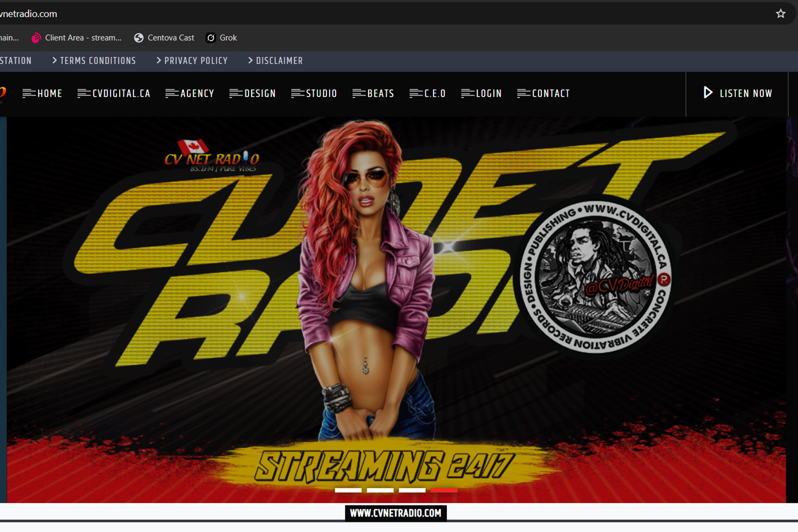Click the round CVDigital publishing badge

[595, 277]
